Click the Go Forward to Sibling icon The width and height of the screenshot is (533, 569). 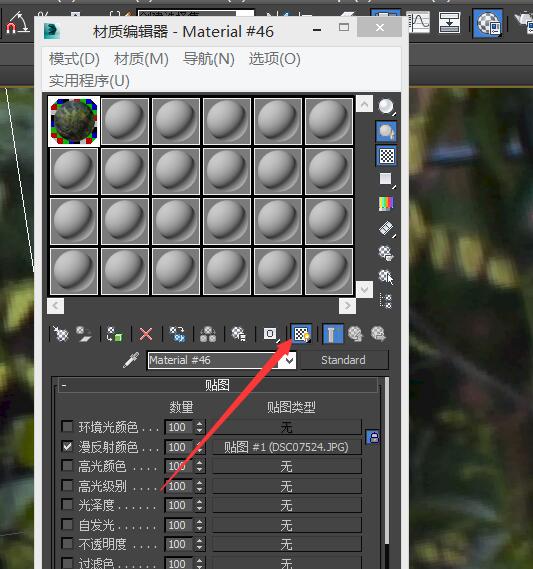point(378,334)
